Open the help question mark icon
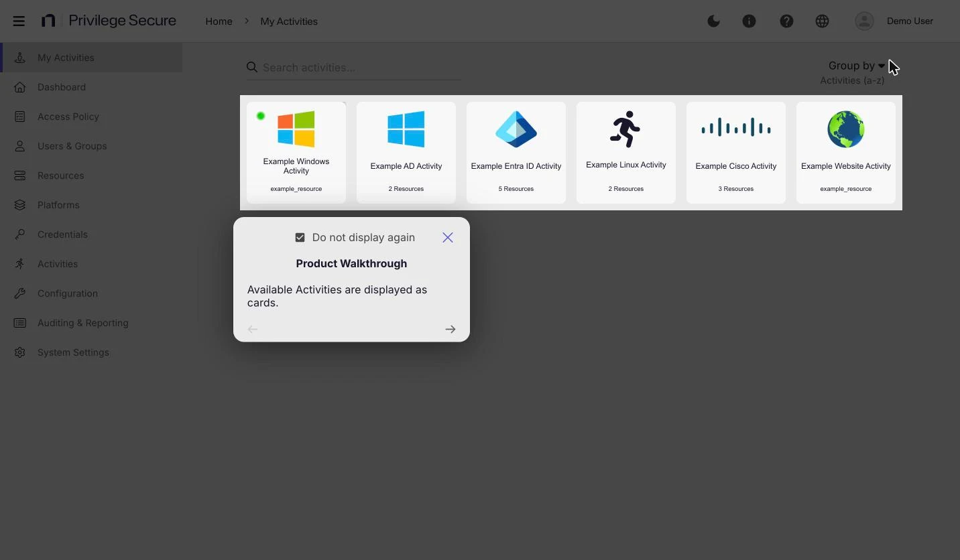 coord(786,21)
